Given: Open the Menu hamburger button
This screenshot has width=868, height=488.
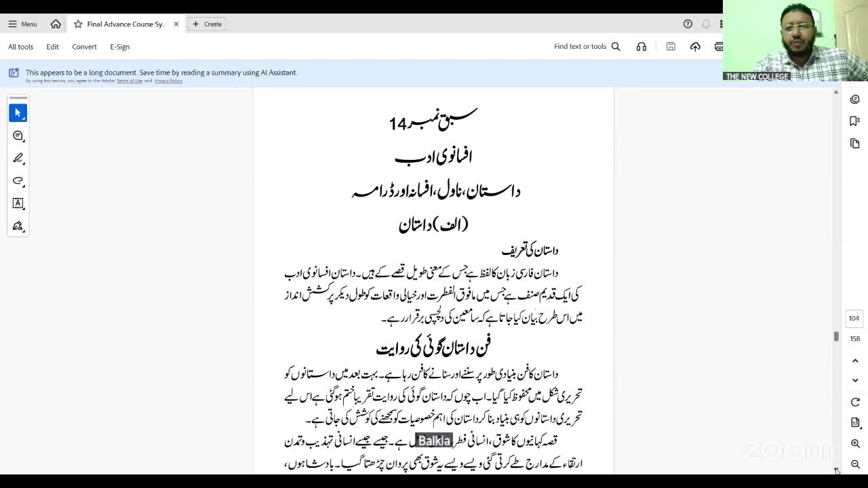Looking at the screenshot, I should [22, 24].
